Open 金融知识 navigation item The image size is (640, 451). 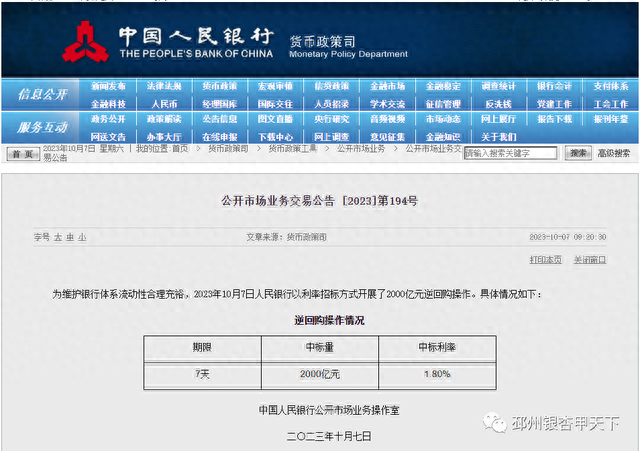click(443, 137)
